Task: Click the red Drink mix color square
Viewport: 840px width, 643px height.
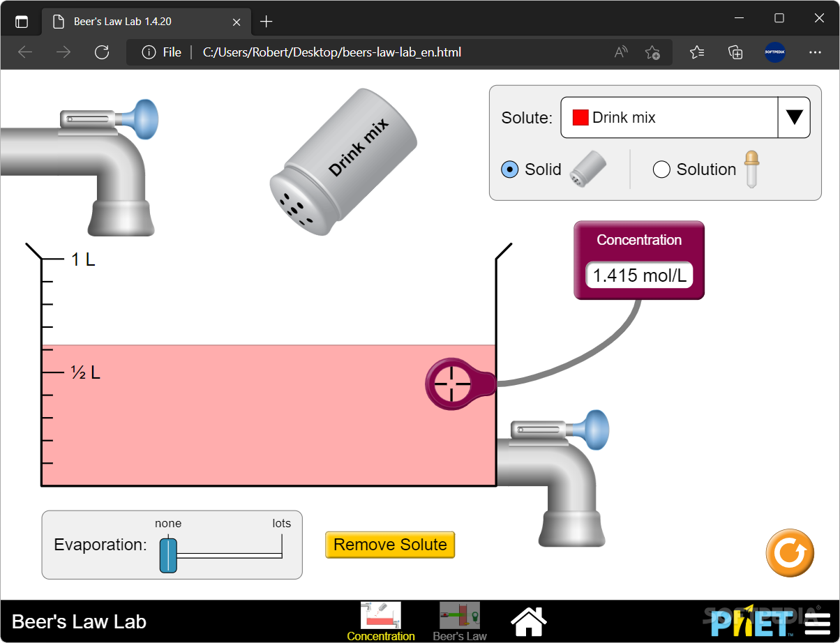Action: [580, 118]
